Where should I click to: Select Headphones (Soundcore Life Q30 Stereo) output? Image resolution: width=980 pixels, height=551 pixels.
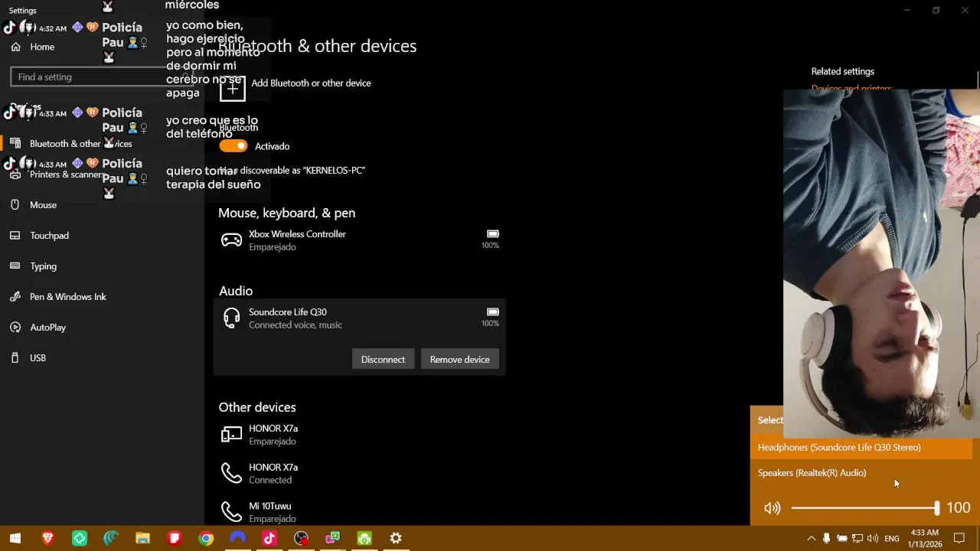pos(861,447)
